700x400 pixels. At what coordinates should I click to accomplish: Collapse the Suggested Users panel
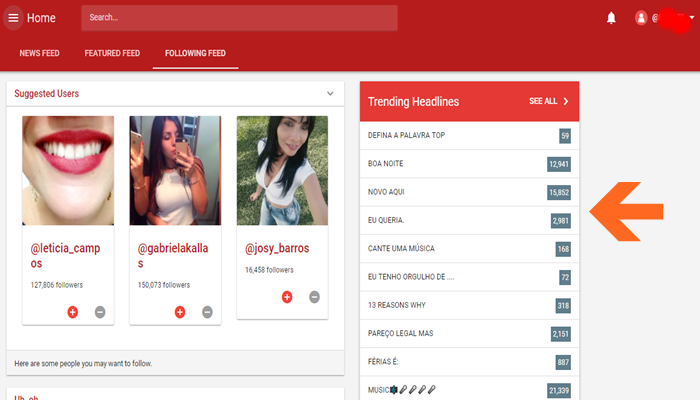[x=330, y=94]
